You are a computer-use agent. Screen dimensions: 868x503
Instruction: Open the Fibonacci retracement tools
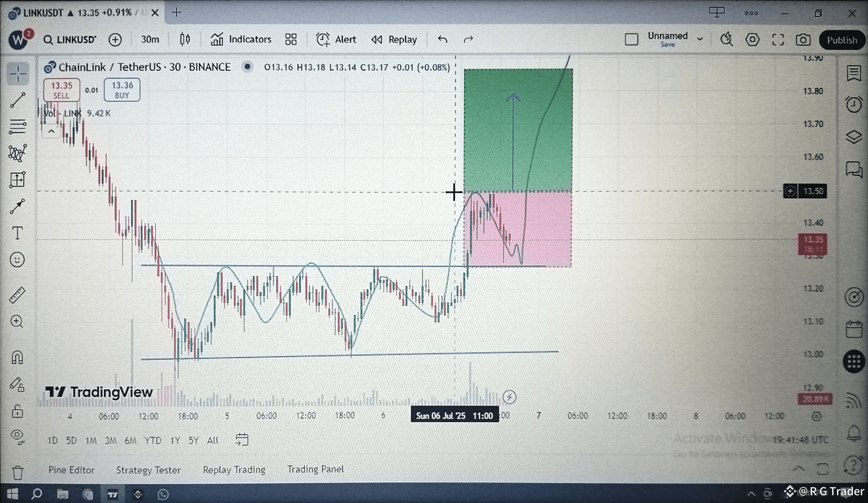click(18, 126)
